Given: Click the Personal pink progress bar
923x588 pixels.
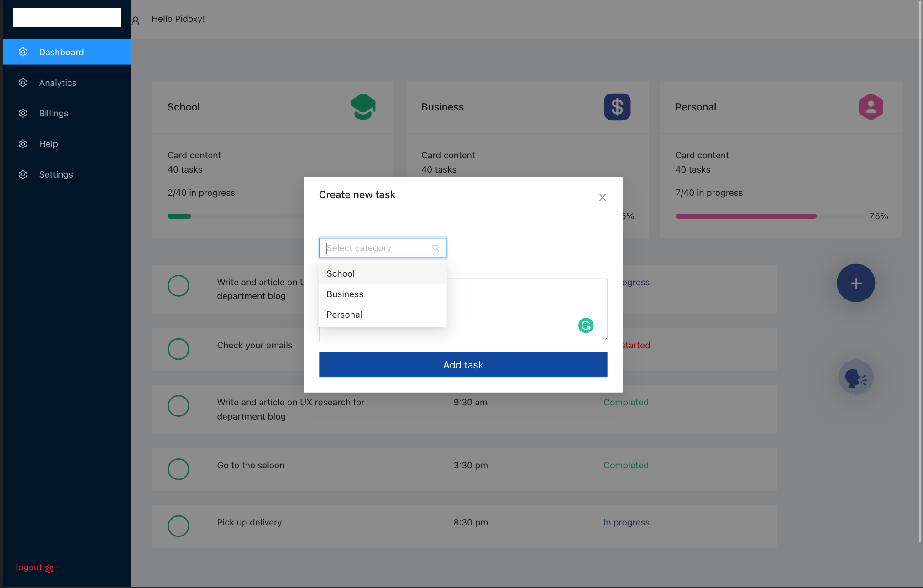Looking at the screenshot, I should coord(746,216).
